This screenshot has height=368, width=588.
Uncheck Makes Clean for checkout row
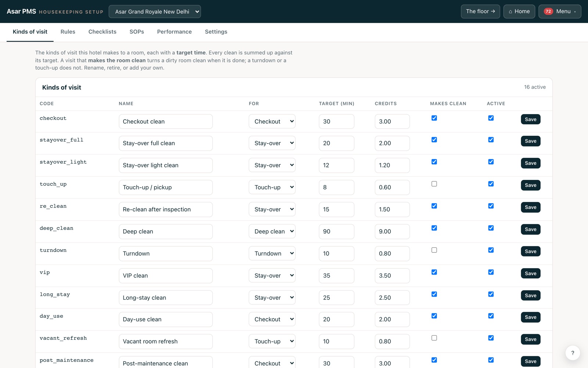click(434, 118)
